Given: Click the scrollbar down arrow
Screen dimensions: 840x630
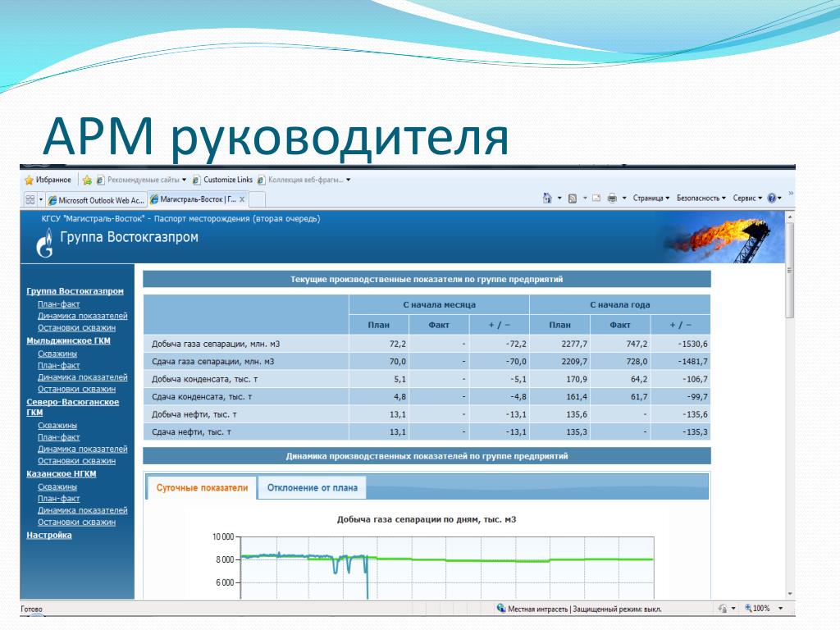Looking at the screenshot, I should pos(790,594).
